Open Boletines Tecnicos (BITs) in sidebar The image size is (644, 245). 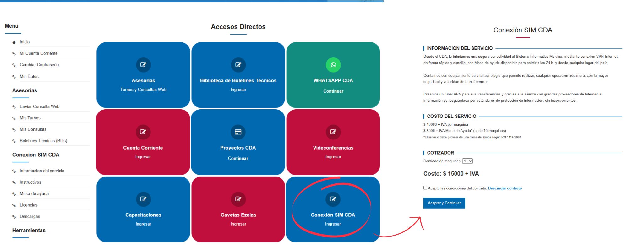click(x=43, y=141)
